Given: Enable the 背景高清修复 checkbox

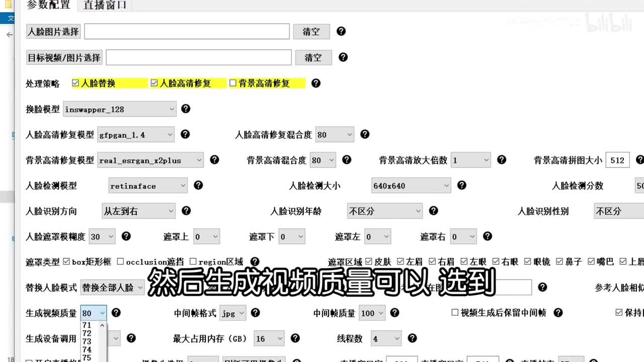Looking at the screenshot, I should coord(233,83).
